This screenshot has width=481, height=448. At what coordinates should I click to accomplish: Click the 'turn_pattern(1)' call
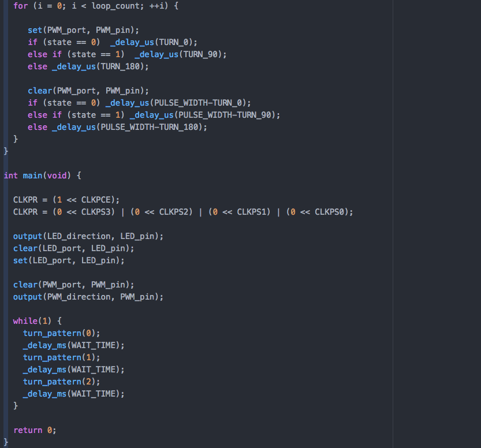(61, 357)
